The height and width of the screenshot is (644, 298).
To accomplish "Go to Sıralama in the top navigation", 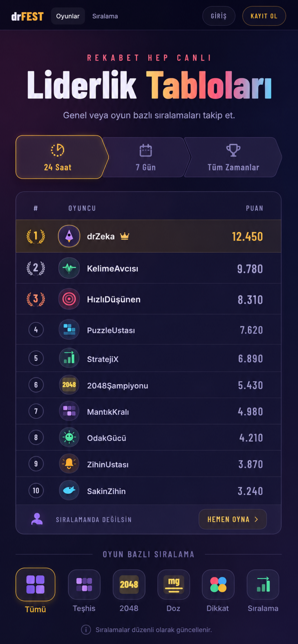I will pyautogui.click(x=105, y=16).
